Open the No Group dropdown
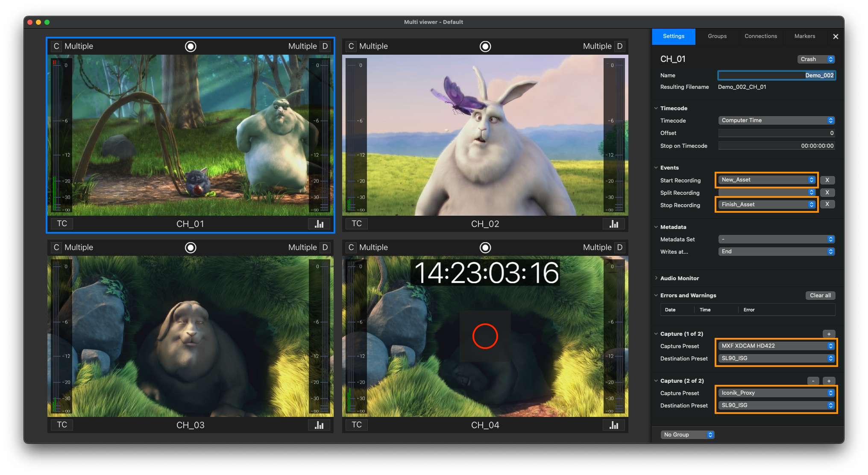The image size is (868, 475). click(x=687, y=434)
